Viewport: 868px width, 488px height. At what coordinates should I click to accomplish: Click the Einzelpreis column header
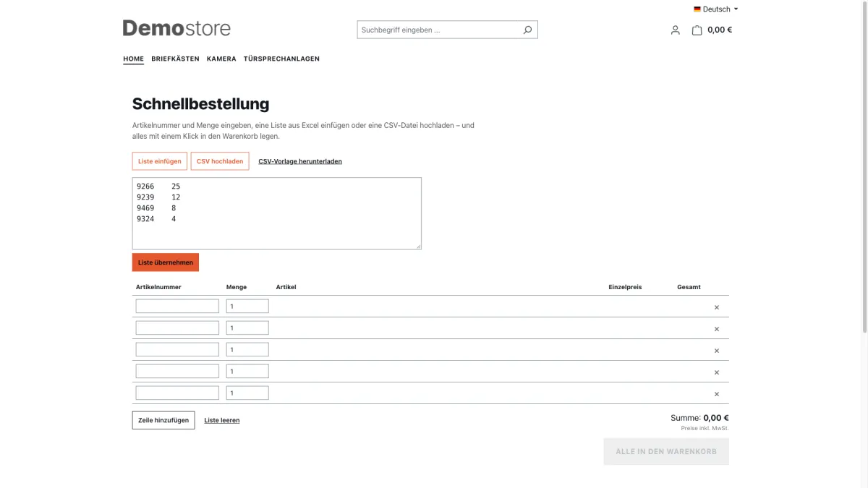coord(625,287)
